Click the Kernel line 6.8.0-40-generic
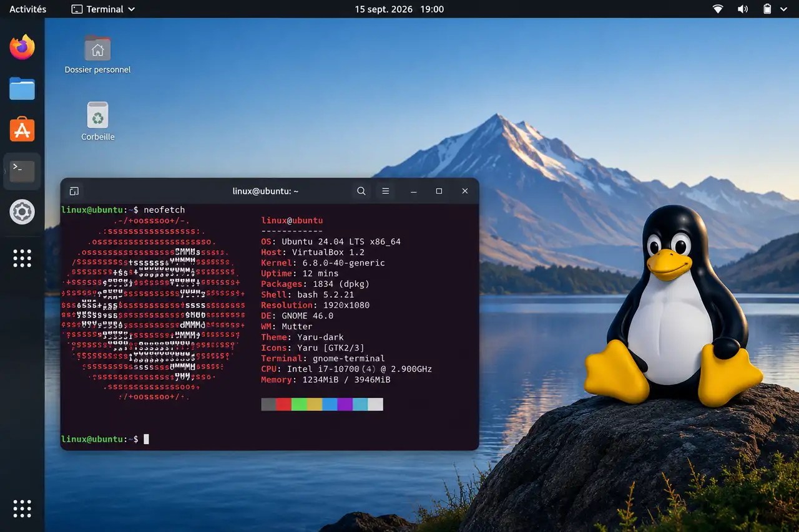The width and height of the screenshot is (799, 532). pos(323,263)
